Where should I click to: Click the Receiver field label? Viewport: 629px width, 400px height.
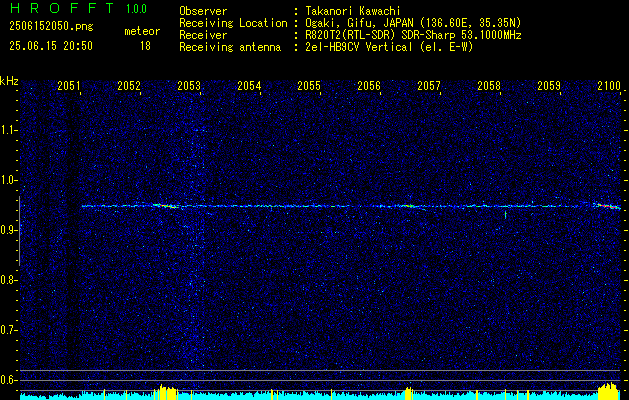coord(203,35)
